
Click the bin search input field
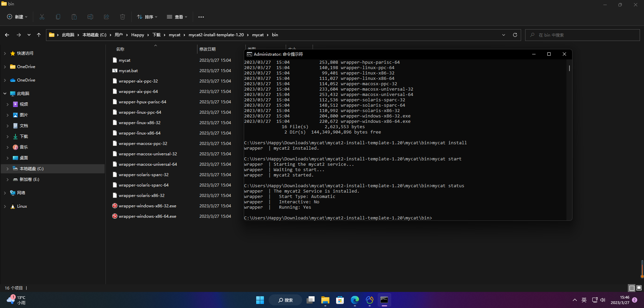582,35
